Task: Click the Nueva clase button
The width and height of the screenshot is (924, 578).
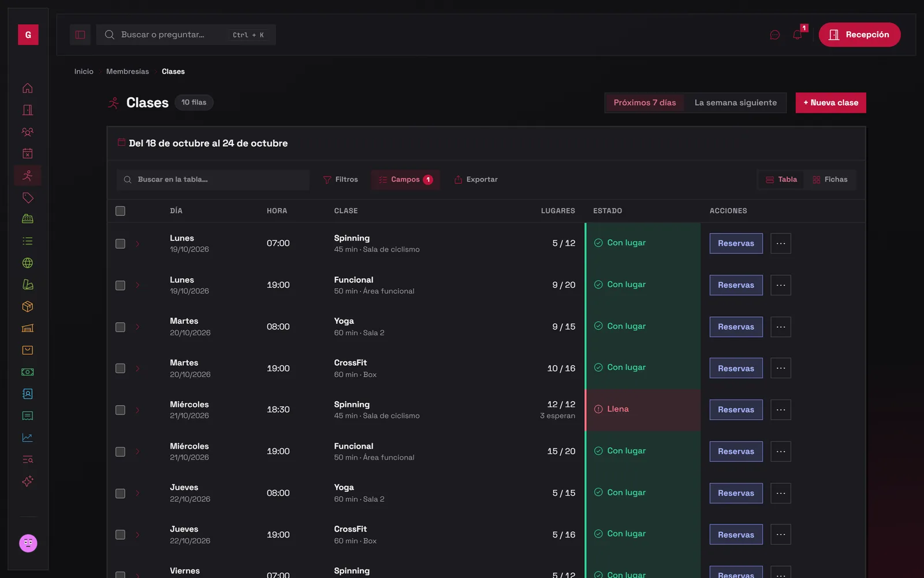Action: tap(830, 103)
